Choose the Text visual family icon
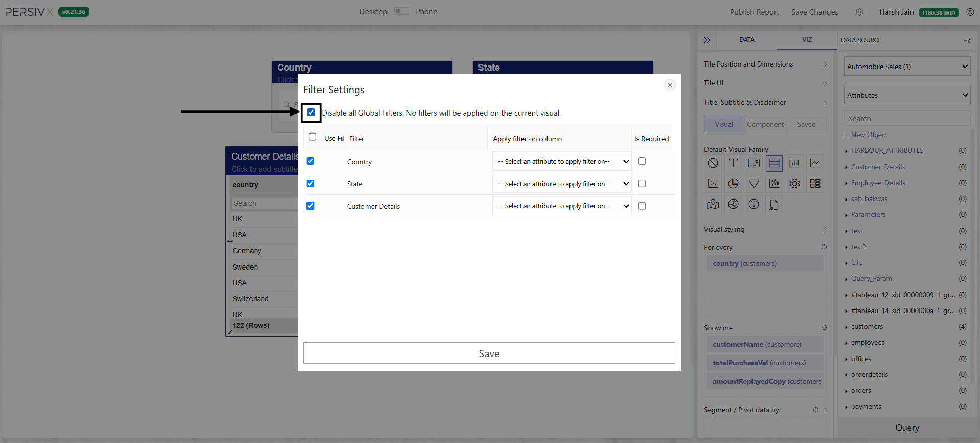 click(733, 163)
